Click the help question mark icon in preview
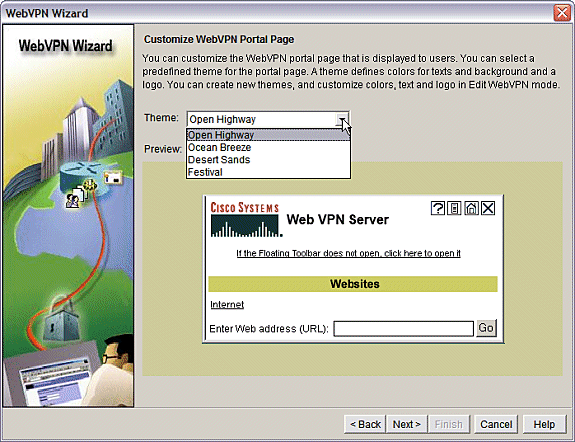575x442 pixels. (437, 208)
